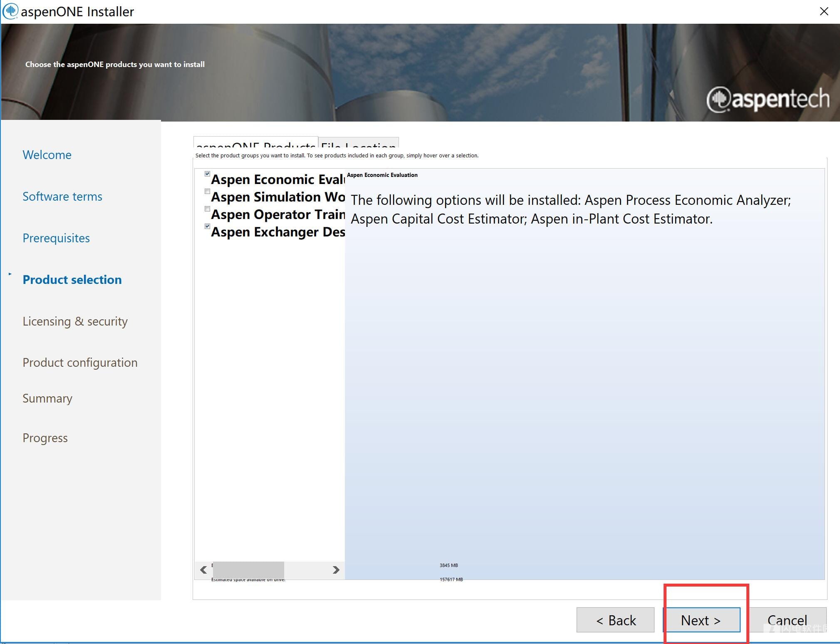Open Prerequisites step in sidebar

56,238
